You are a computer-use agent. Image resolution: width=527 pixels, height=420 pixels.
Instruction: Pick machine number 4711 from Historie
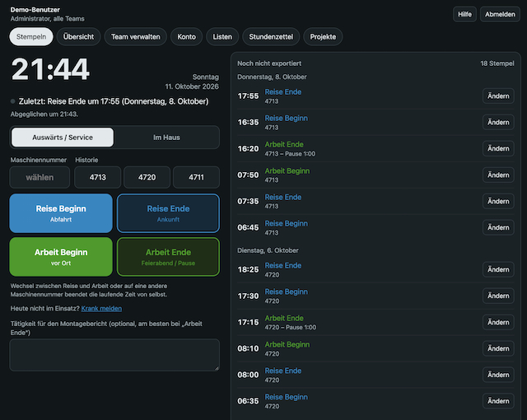[196, 177]
